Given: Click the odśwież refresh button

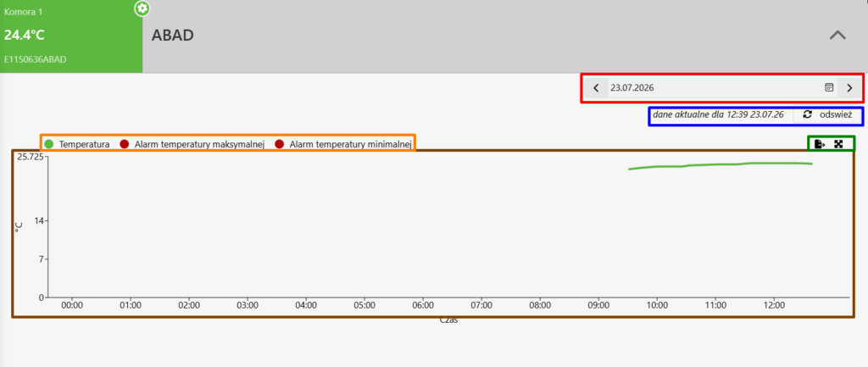Looking at the screenshot, I should click(827, 114).
